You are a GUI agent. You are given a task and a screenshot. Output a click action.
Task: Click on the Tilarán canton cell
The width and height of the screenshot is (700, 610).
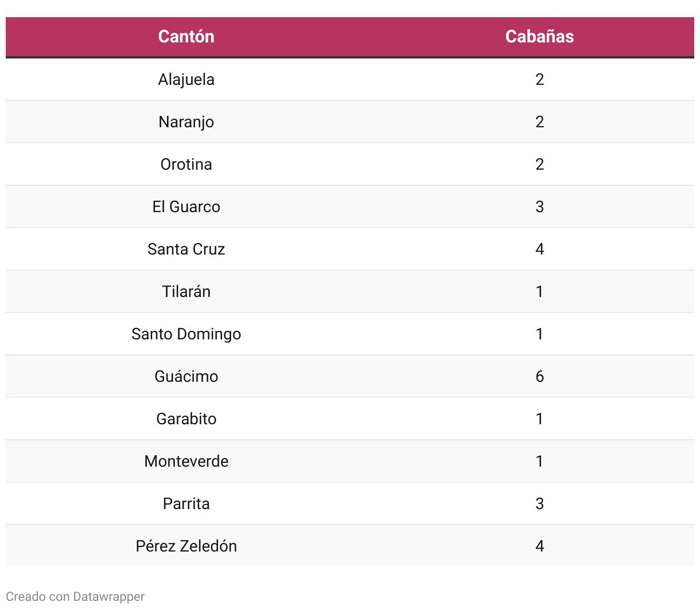click(186, 291)
